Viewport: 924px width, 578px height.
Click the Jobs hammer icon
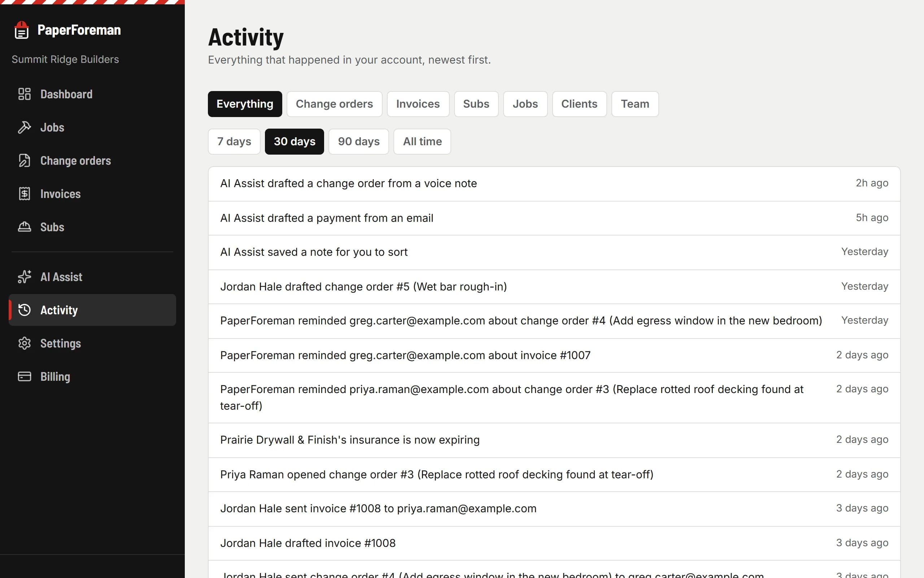pyautogui.click(x=25, y=127)
